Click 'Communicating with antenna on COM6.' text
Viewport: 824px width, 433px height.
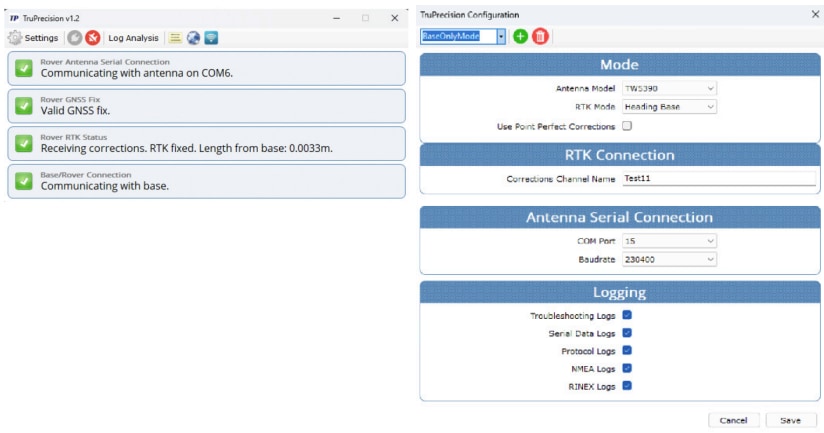coord(137,73)
